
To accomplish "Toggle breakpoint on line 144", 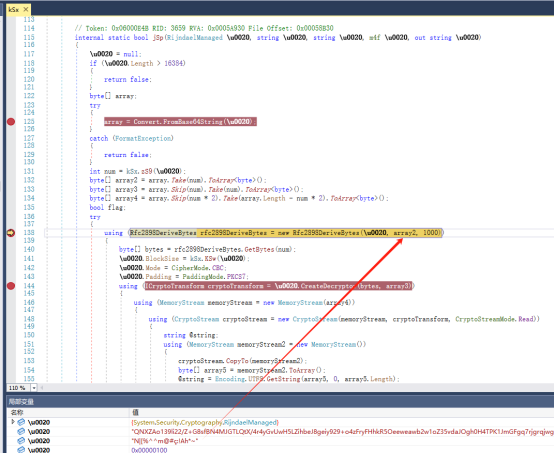I will (11, 286).
